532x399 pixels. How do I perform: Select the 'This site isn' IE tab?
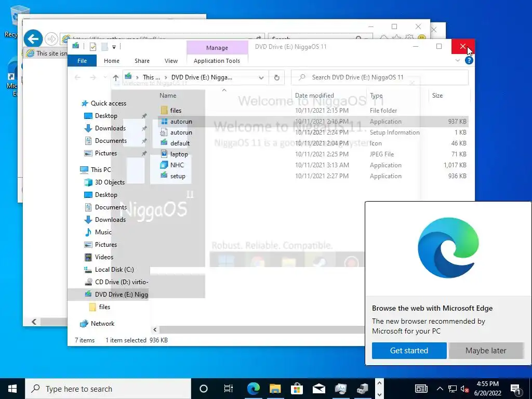click(46, 54)
